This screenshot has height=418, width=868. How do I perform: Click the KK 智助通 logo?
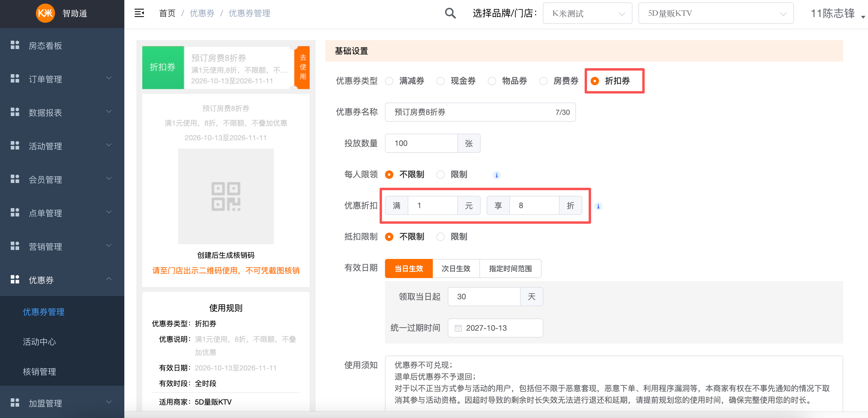(x=62, y=13)
